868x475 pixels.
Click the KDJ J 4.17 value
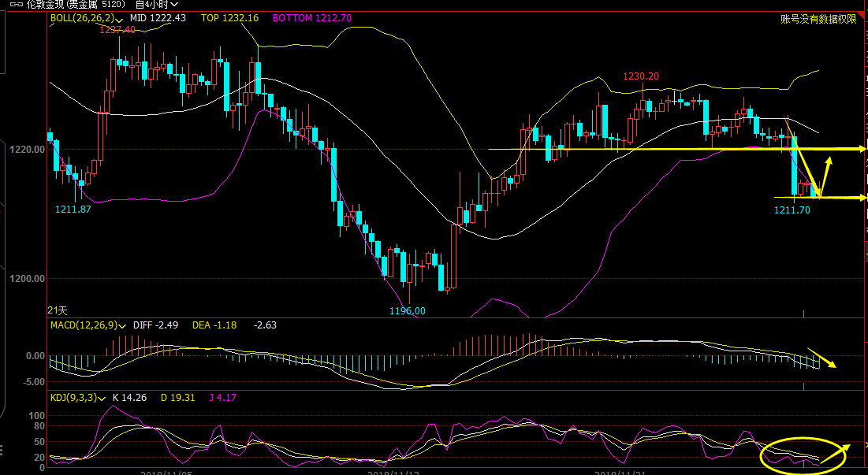pyautogui.click(x=222, y=398)
